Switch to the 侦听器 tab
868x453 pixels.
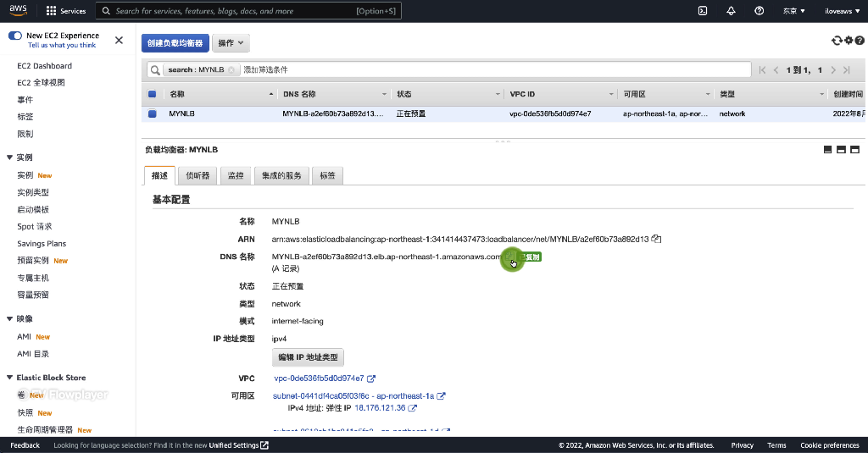[x=198, y=175]
